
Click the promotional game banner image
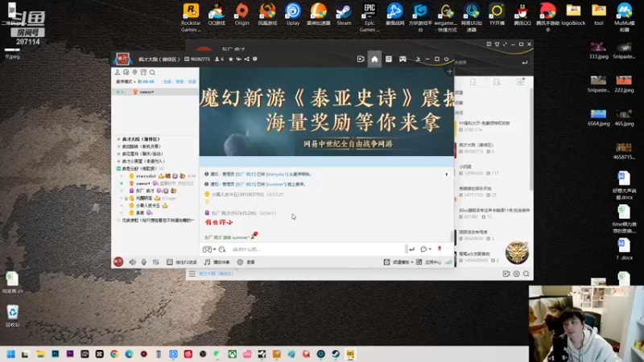(327, 112)
